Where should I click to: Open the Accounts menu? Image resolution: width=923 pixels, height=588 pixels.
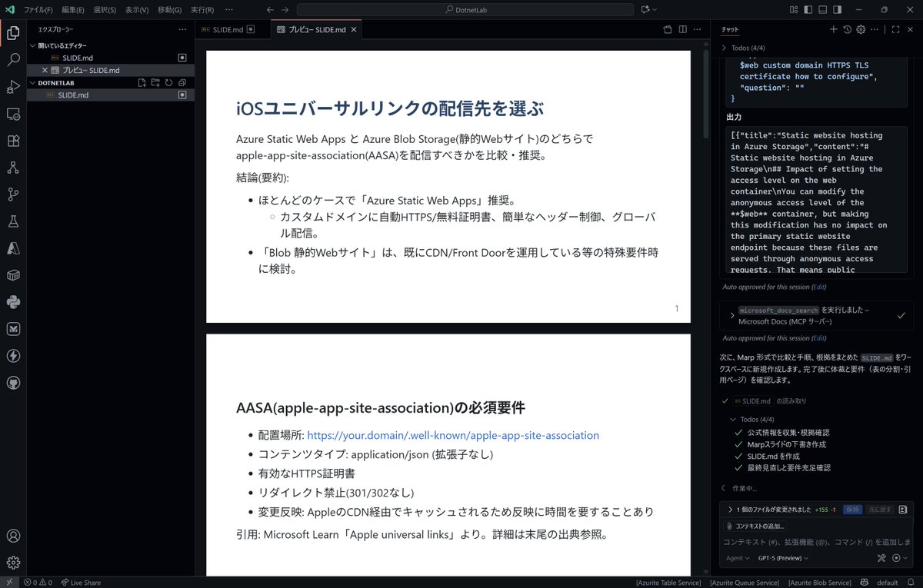(x=13, y=536)
